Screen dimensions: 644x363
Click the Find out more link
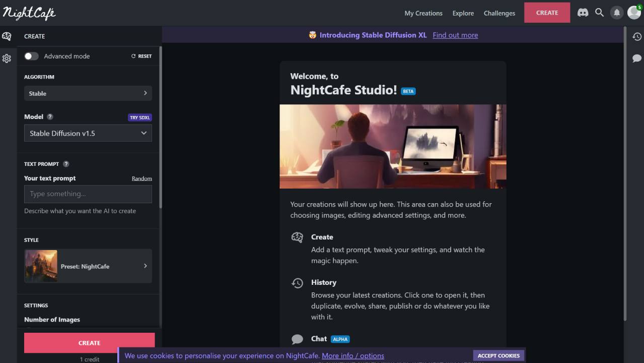(455, 35)
